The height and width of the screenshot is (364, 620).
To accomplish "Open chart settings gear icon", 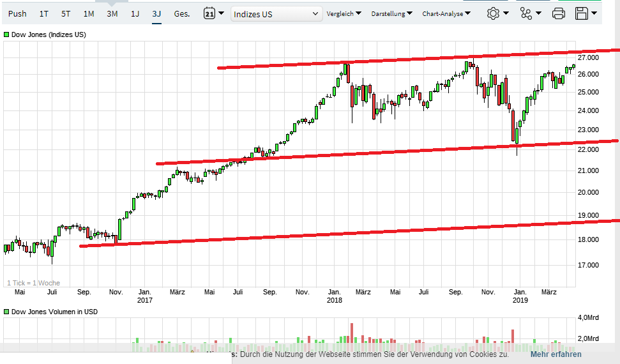I will [x=493, y=13].
